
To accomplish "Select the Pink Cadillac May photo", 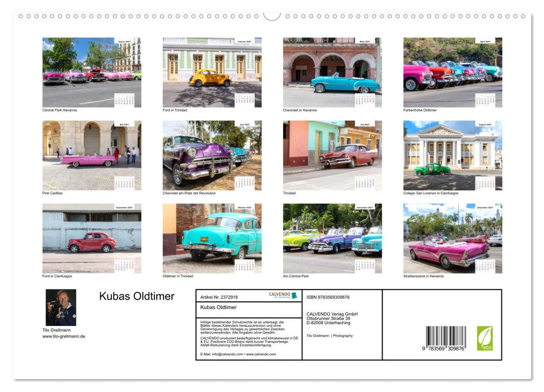I will (x=91, y=156).
